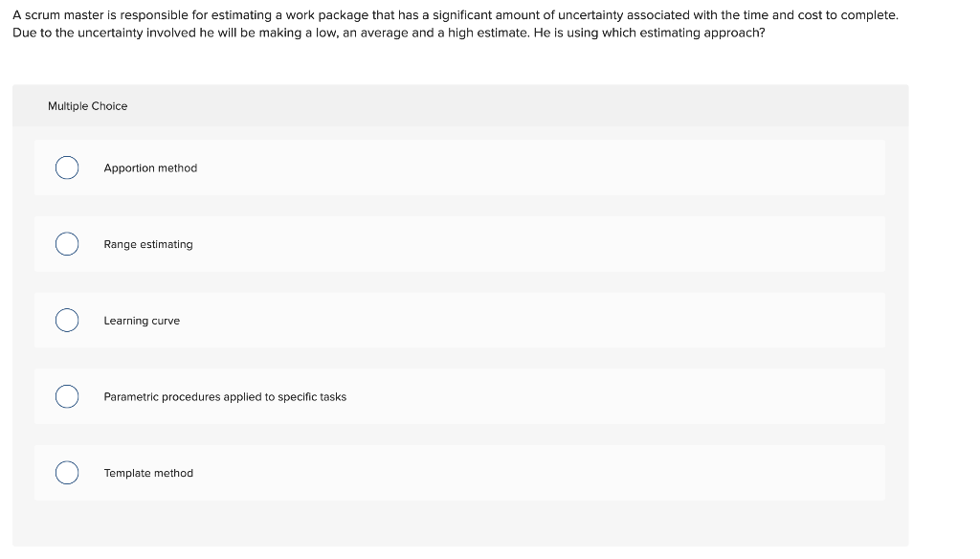
Task: Click the Template method answer row
Action: click(459, 472)
